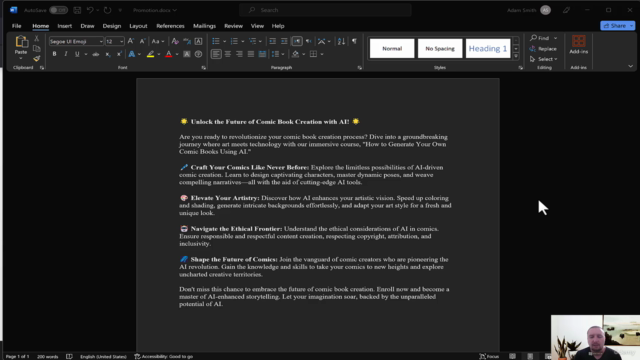
Task: Open the Select dropdown in Editing
Action: [x=544, y=59]
